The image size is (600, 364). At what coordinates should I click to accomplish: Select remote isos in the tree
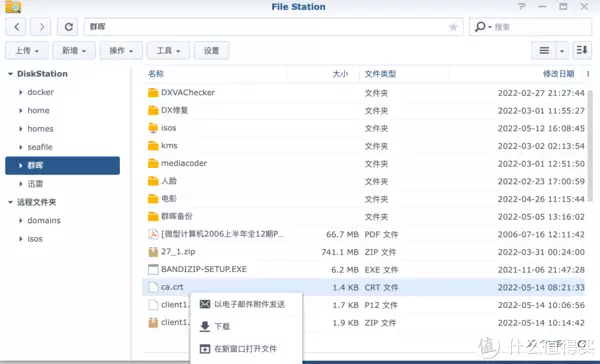tap(35, 239)
